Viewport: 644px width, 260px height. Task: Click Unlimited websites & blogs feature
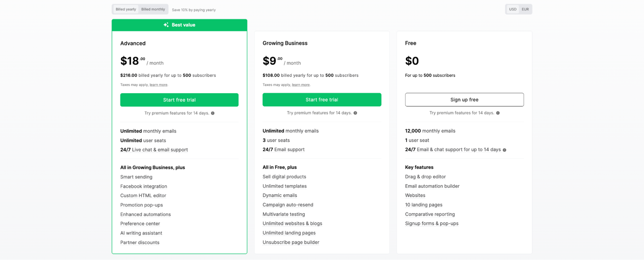pos(292,224)
